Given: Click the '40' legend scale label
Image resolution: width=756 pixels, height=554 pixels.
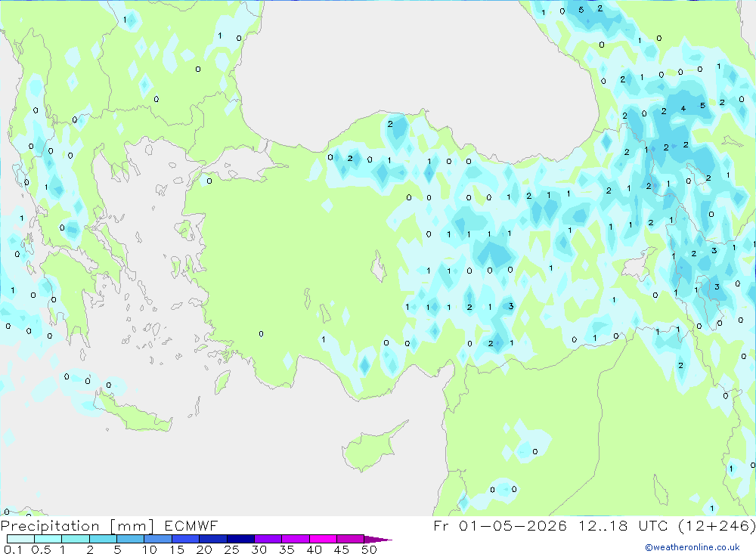Looking at the screenshot, I should [314, 549].
